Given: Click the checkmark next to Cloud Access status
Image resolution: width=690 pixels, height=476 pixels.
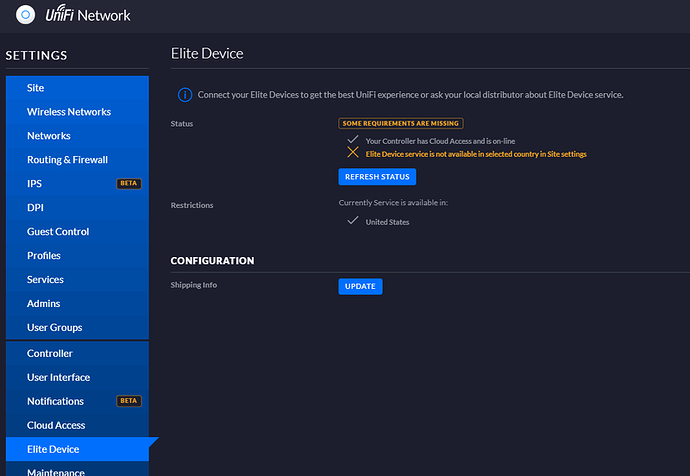Looking at the screenshot, I should (x=352, y=139).
